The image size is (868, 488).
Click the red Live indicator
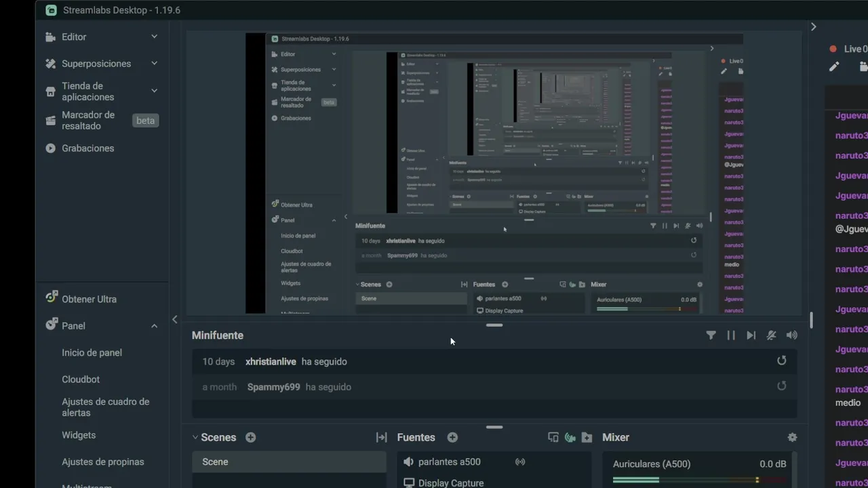(x=833, y=49)
